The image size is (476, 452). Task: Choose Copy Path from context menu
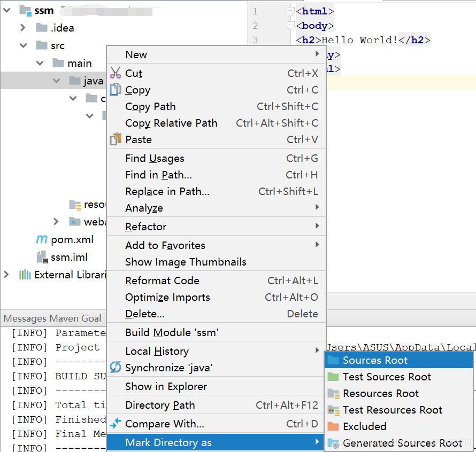217,106
